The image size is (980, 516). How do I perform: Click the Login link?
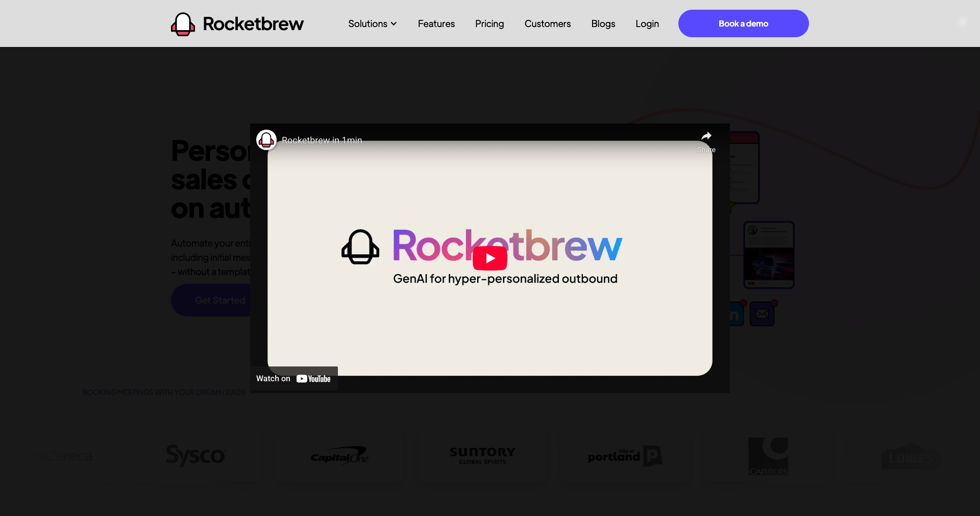(647, 23)
